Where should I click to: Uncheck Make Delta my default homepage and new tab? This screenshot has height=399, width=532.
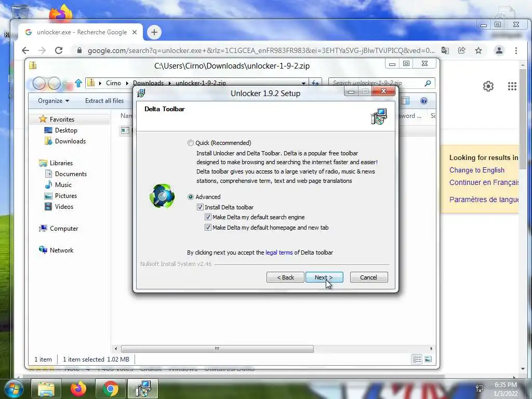(208, 228)
